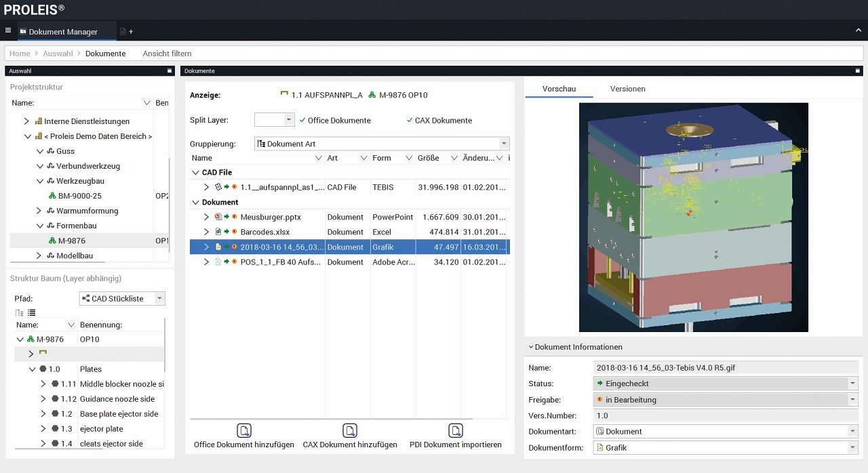Click the Vers.Number field showing 1.0
This screenshot has height=473, width=868.
[726, 415]
